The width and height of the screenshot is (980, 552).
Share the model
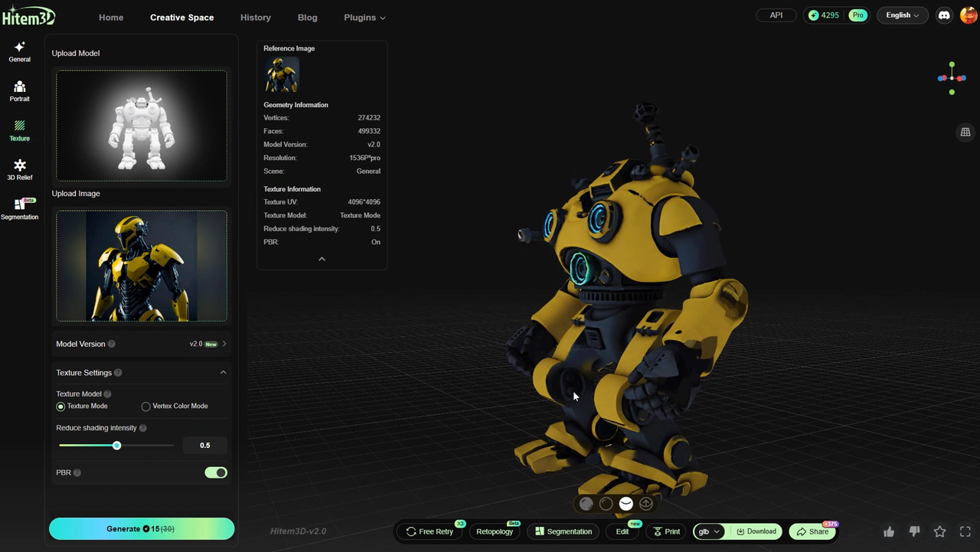tap(812, 531)
